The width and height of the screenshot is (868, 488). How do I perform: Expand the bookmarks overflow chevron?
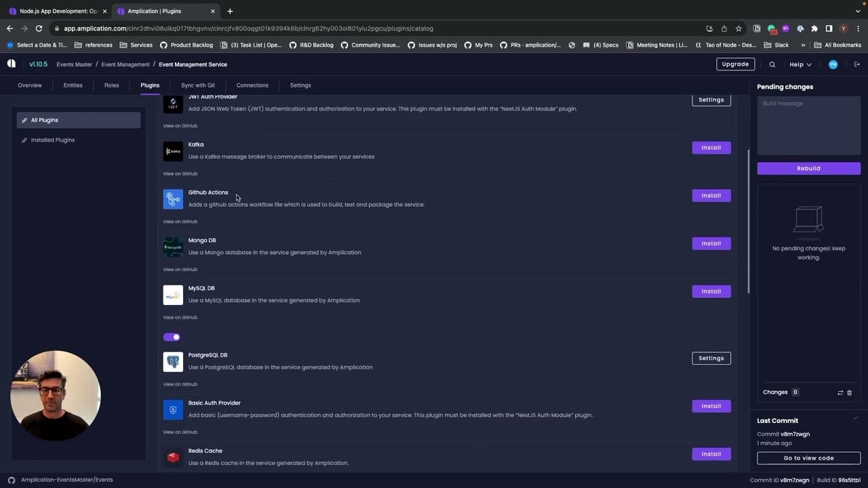click(x=804, y=45)
